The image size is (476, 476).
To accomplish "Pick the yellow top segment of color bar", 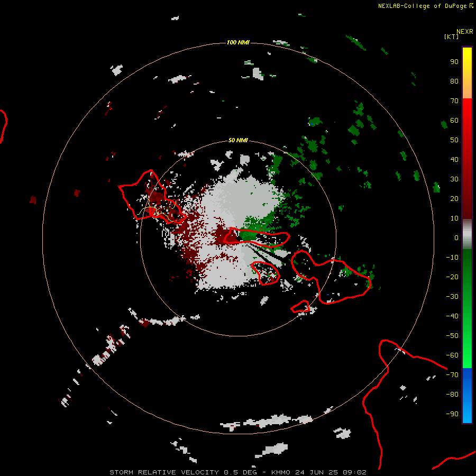I will 467,73.
